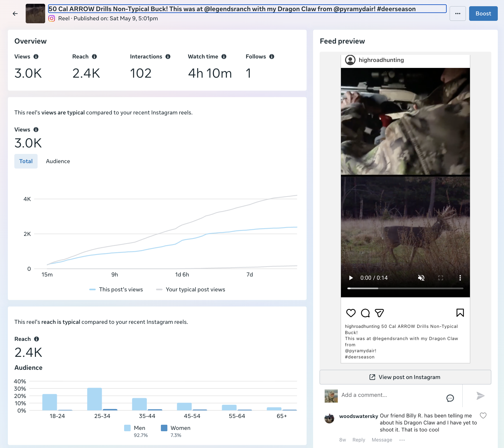The height and width of the screenshot is (448, 504).
Task: Switch to the Audience tab
Action: (58, 161)
